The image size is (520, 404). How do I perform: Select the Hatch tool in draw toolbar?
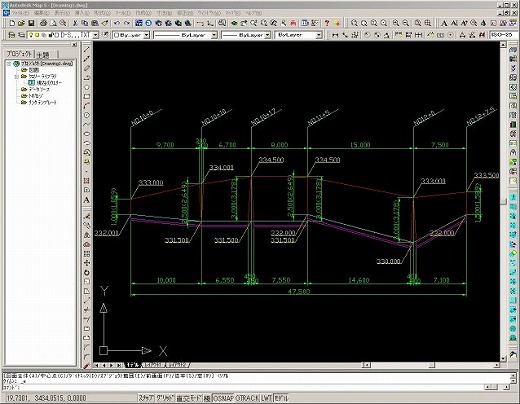click(x=87, y=181)
